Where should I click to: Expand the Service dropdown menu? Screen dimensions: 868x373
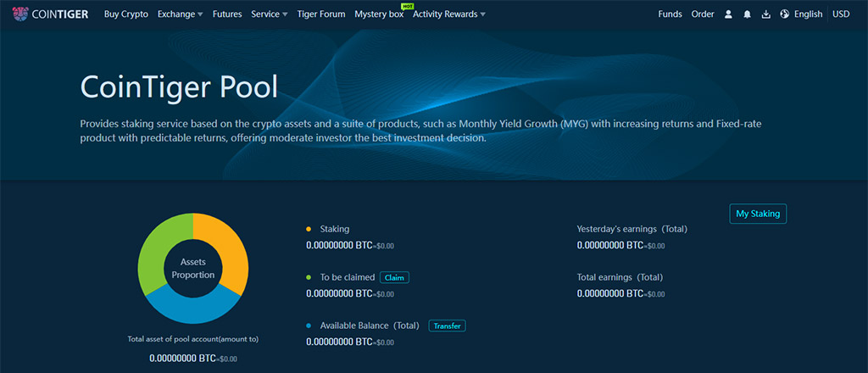270,14
